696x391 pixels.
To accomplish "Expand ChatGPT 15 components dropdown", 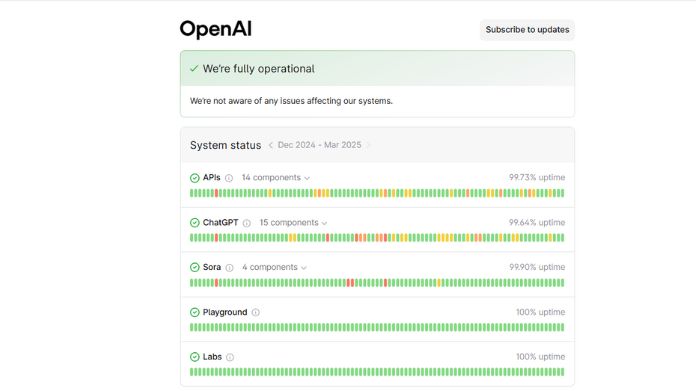I will tap(293, 223).
